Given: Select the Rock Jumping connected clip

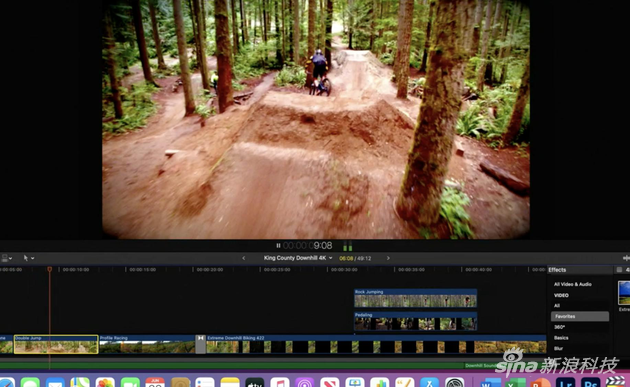Looking at the screenshot, I should pos(415,298).
